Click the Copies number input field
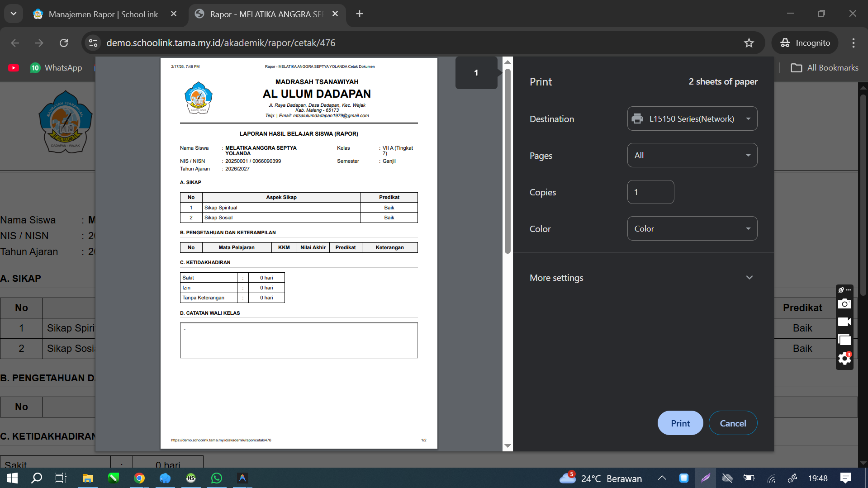868x488 pixels. coord(650,192)
